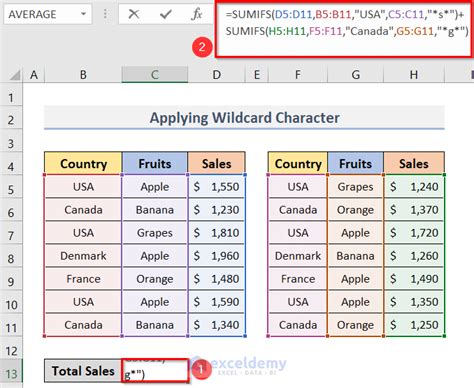Click right table 'Sales' header cell
The height and width of the screenshot is (388, 474).
[x=414, y=163]
